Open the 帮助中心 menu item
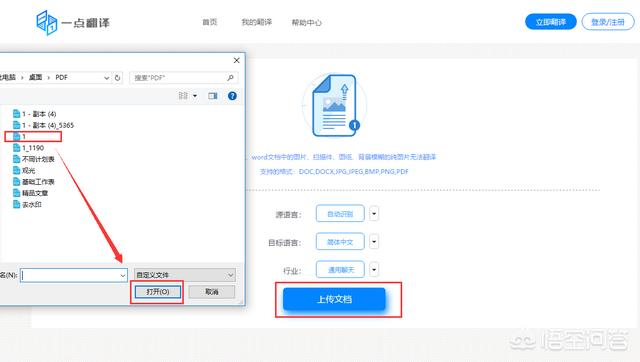 pos(306,22)
